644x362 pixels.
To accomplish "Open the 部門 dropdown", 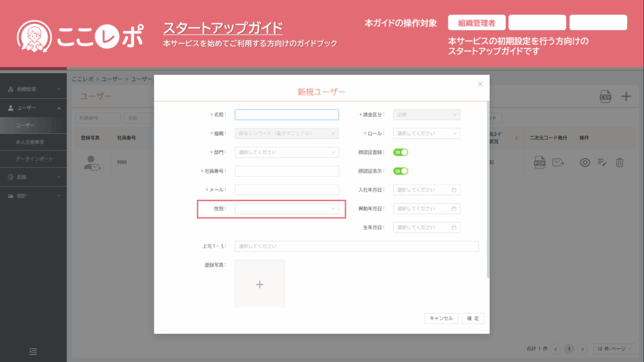I will (x=287, y=152).
